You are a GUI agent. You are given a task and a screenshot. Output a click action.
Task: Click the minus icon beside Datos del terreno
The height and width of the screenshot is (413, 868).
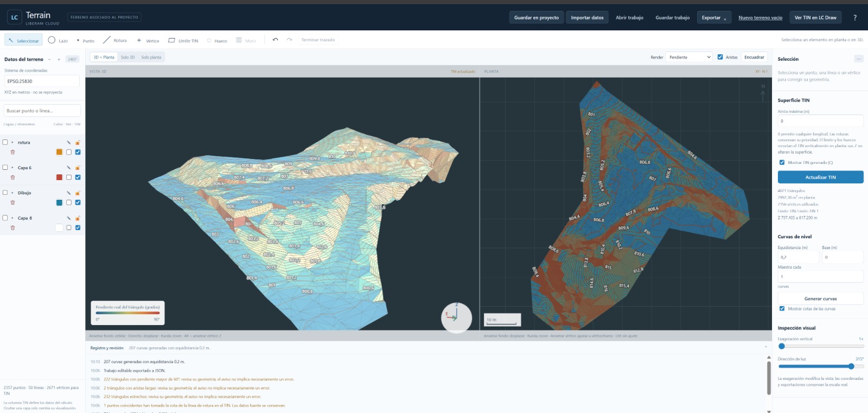(49, 59)
